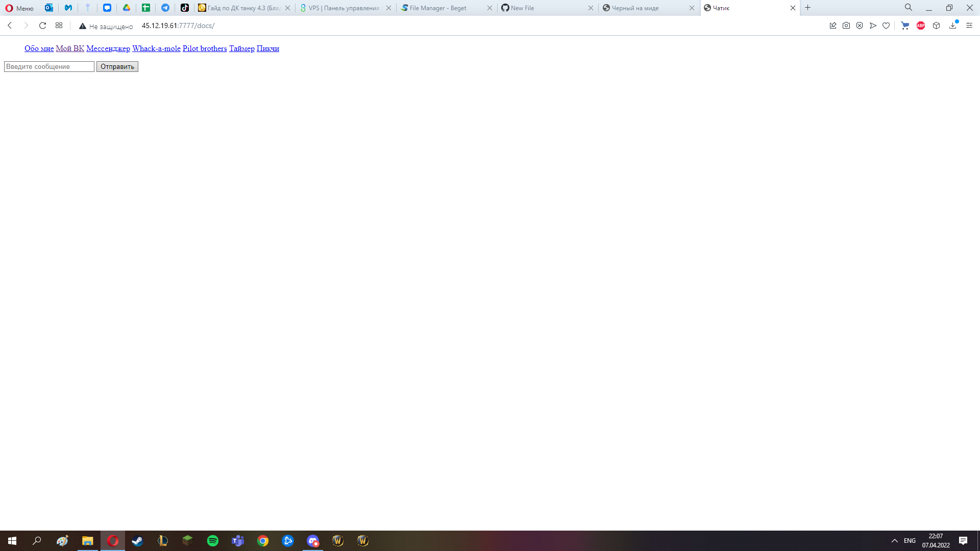Open the Мессенджер link

point(108,48)
